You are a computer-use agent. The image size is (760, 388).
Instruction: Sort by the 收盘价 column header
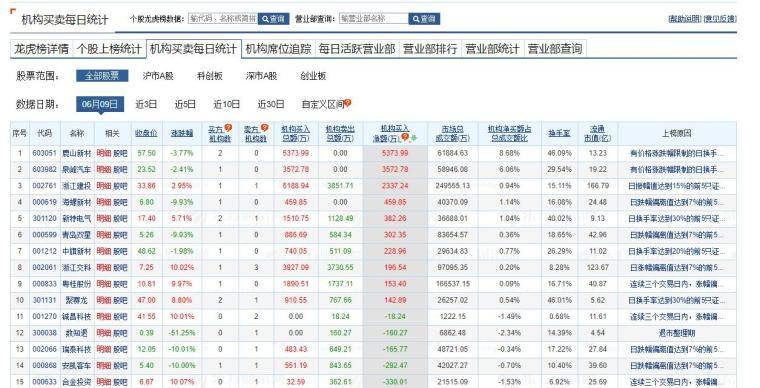point(146,133)
